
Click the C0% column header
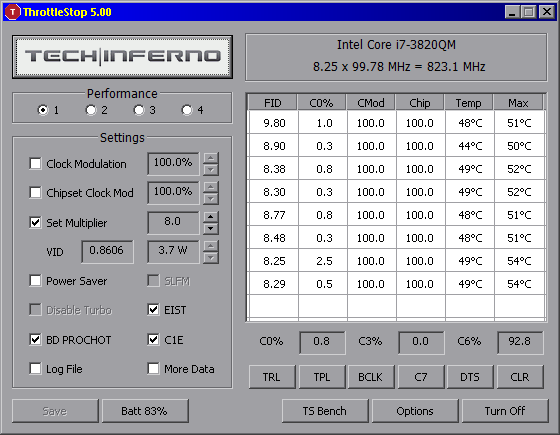tap(321, 103)
